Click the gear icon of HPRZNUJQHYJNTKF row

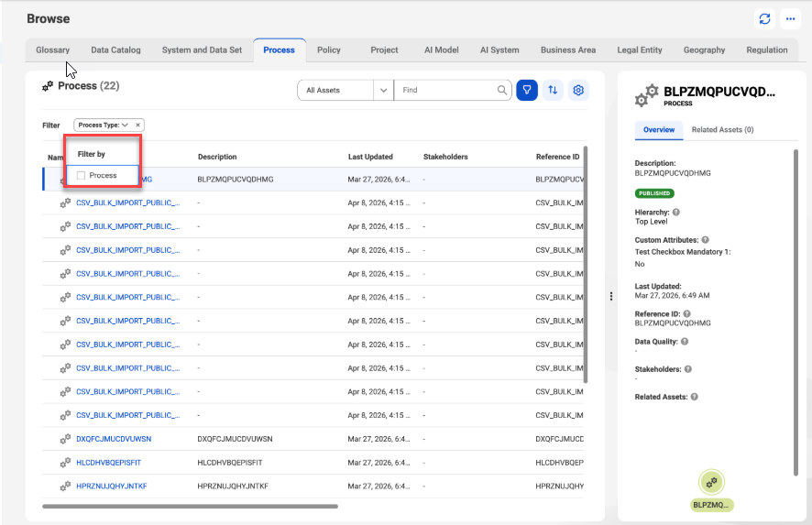click(x=65, y=487)
